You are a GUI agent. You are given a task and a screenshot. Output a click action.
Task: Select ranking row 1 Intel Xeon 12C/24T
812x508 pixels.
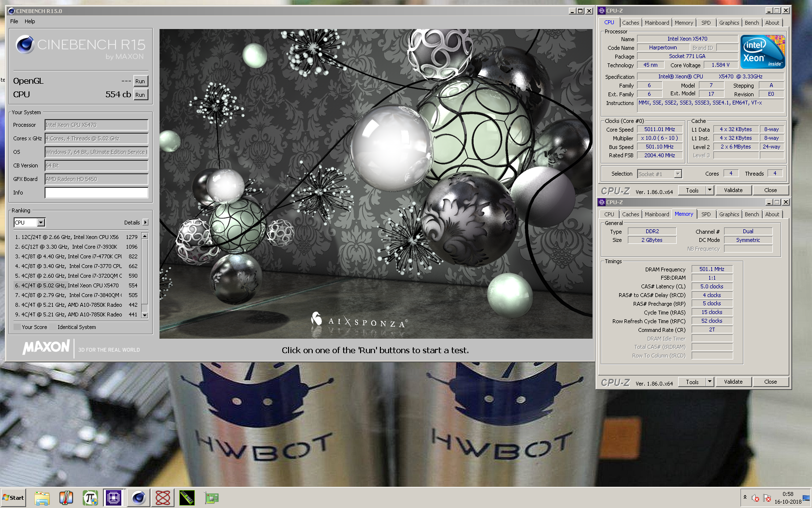[x=76, y=237]
